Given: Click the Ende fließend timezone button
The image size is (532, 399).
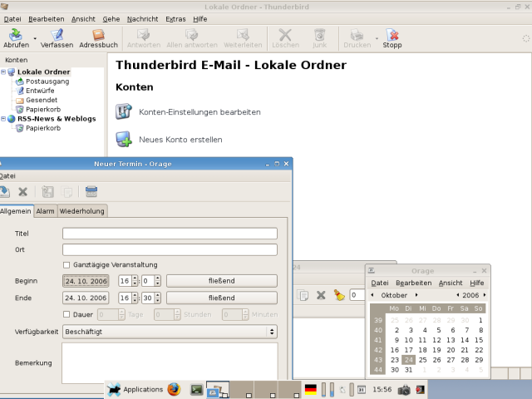Looking at the screenshot, I should coord(222,298).
